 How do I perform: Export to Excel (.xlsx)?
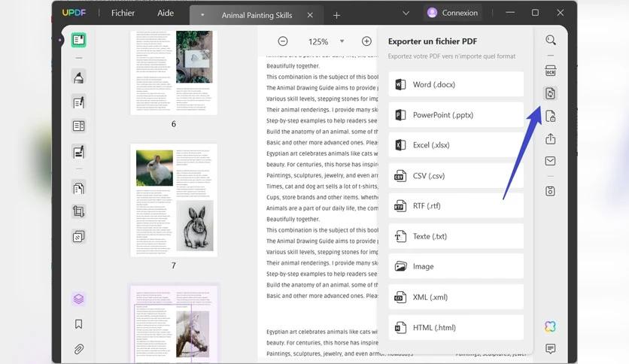tap(456, 144)
